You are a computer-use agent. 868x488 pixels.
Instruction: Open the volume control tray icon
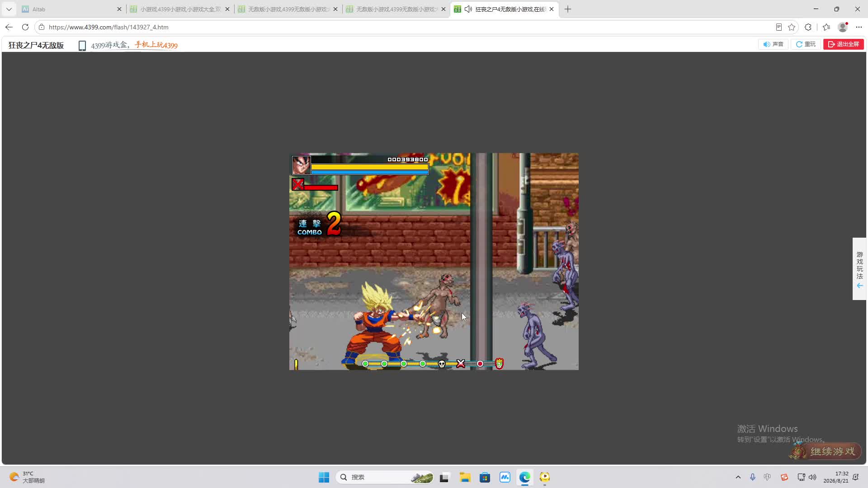coord(812,477)
